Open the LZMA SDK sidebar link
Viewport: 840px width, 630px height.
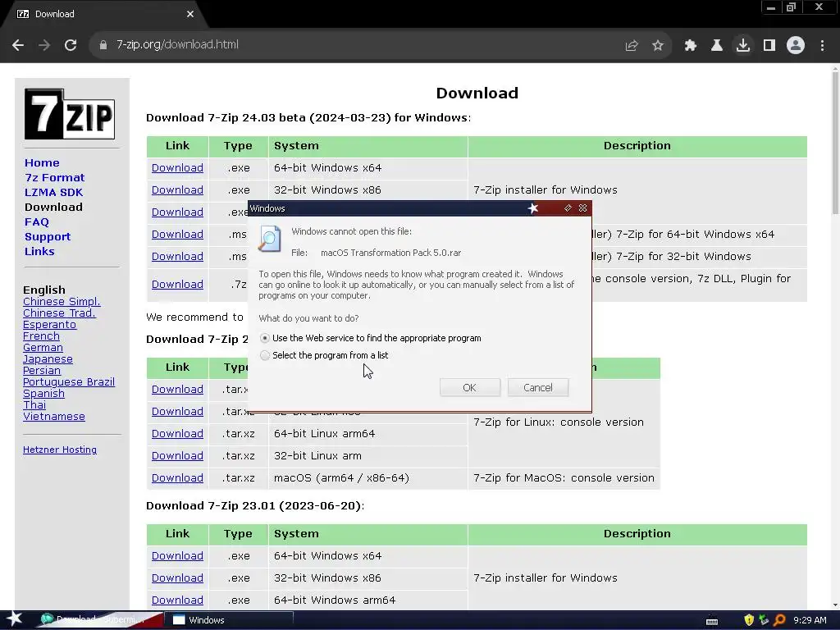pos(53,192)
